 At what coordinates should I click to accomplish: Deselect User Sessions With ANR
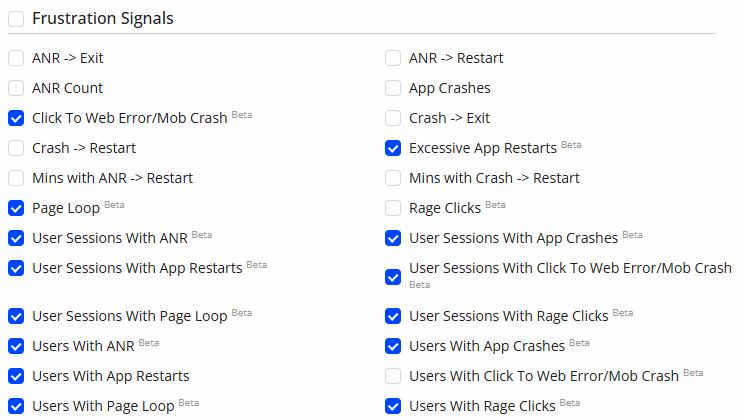[x=16, y=238]
